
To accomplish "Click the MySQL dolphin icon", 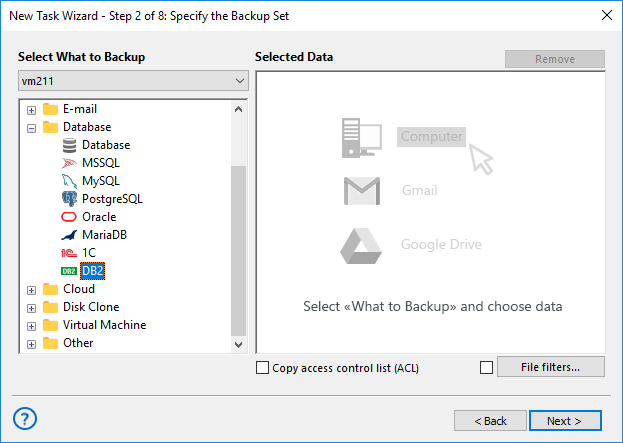I will click(69, 181).
